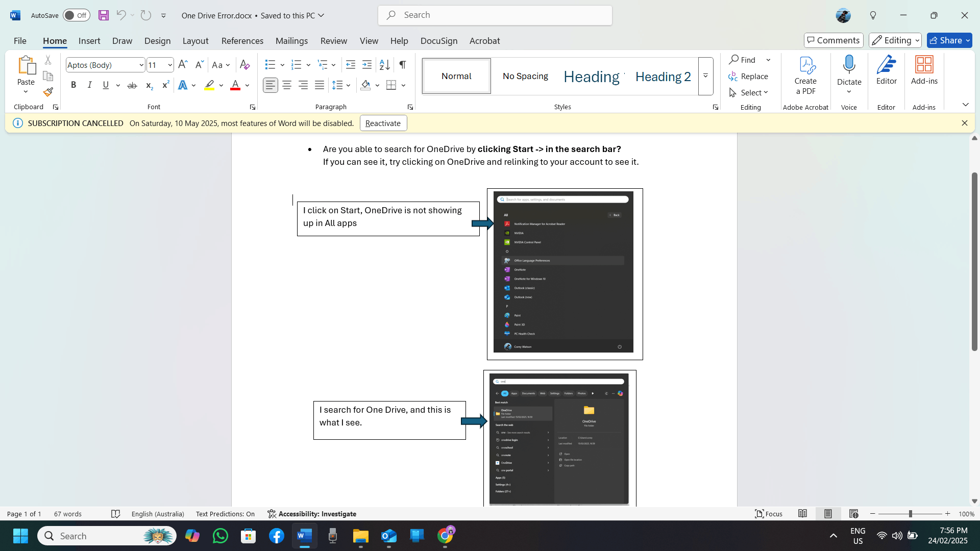Click the Sort icon in Paragraph group
This screenshot has width=980, height=551.
pos(384,65)
